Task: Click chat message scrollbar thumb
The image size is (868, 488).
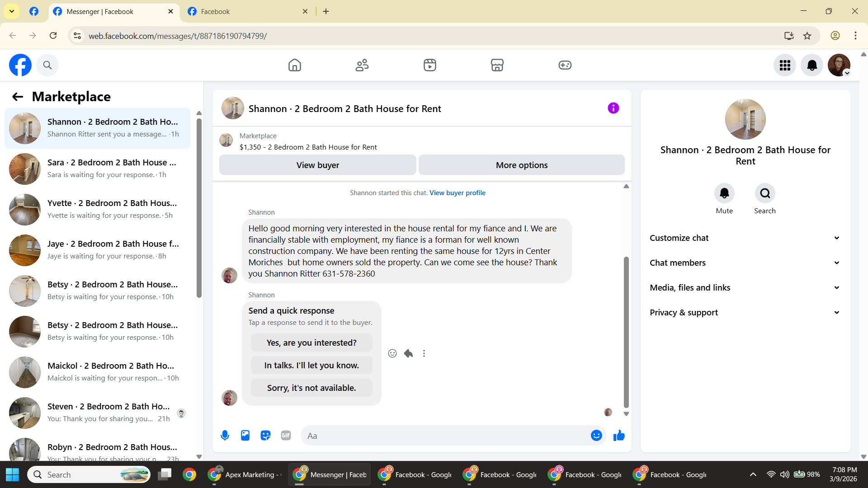Action: pos(626,332)
